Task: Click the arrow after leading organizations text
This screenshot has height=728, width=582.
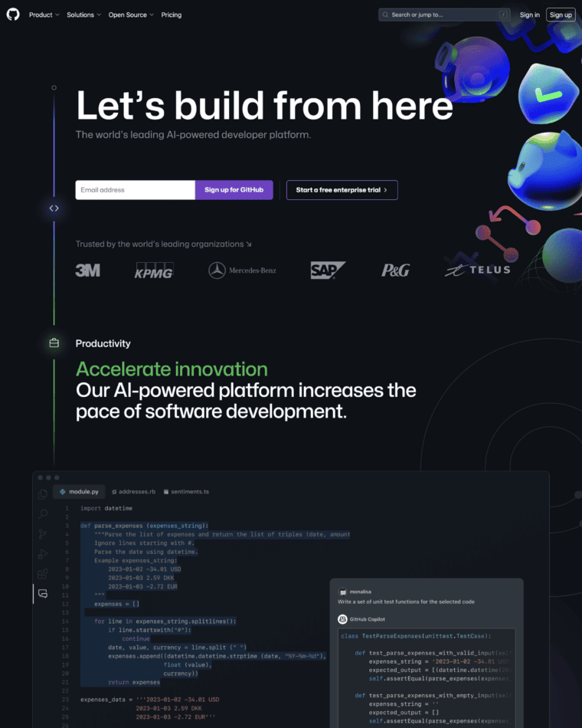Action: pyautogui.click(x=249, y=244)
